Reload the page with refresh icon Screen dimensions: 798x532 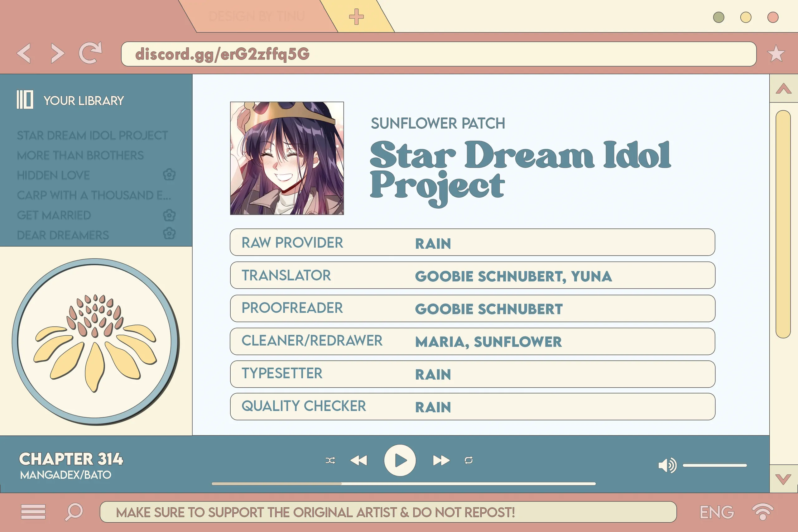[x=90, y=53]
